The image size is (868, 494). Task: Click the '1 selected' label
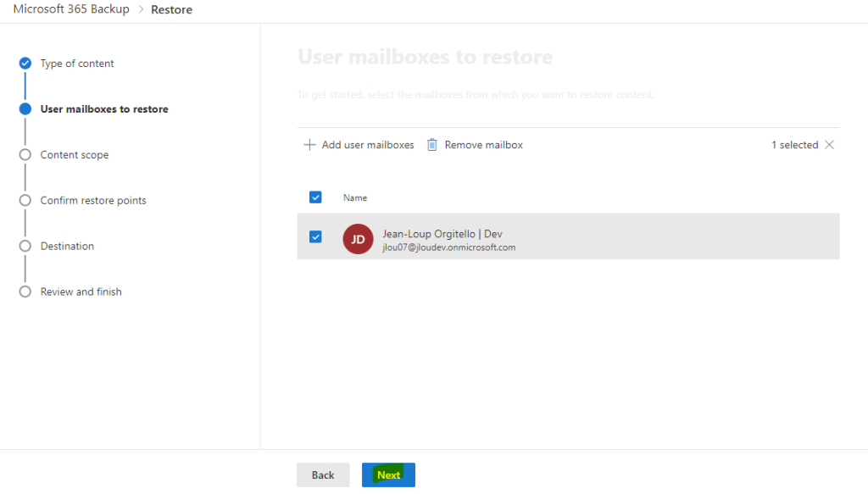[794, 145]
